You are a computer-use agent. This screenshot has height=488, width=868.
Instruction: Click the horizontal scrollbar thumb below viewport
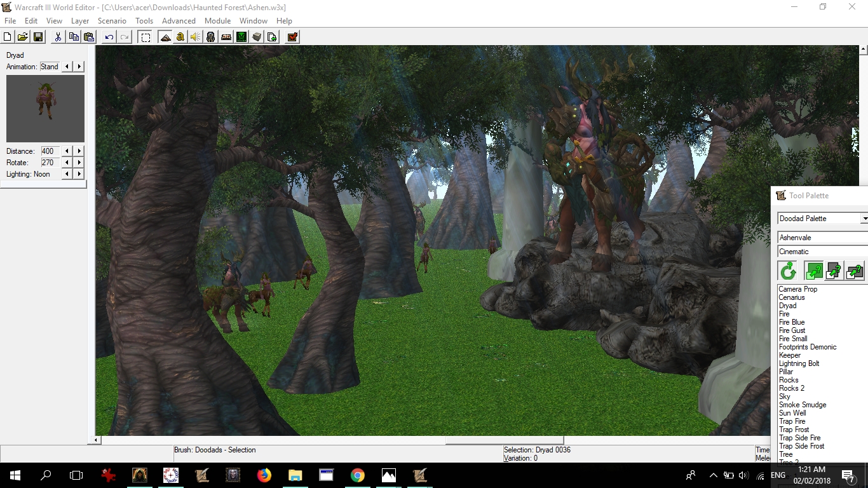click(x=505, y=440)
